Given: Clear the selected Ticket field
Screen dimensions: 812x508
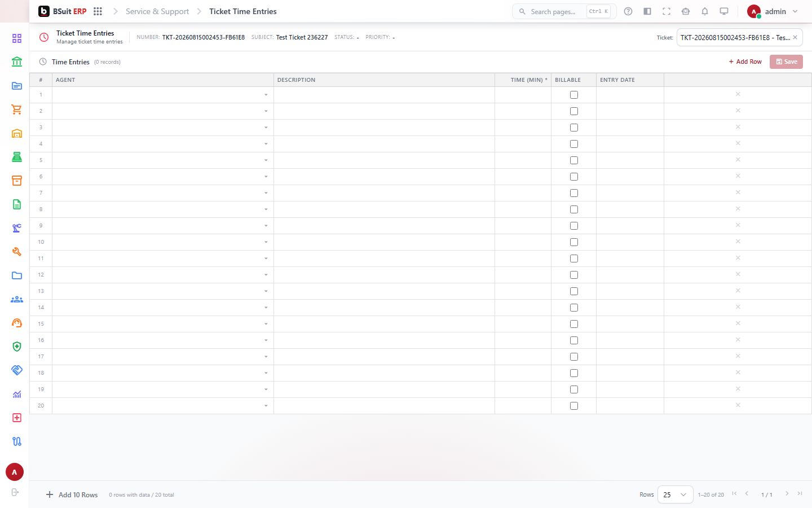Looking at the screenshot, I should click(795, 37).
